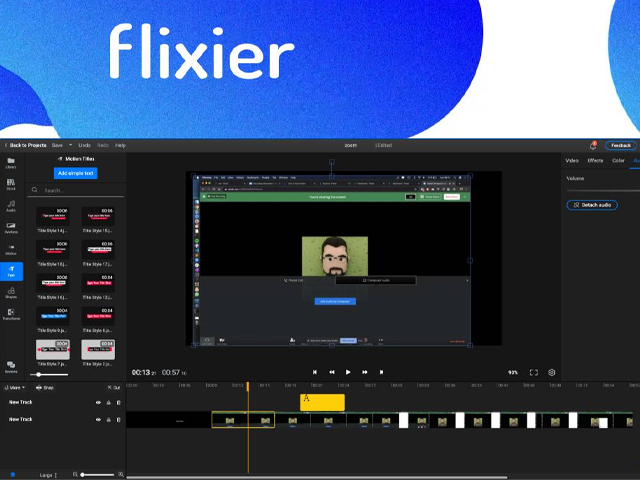Image resolution: width=640 pixels, height=480 pixels.
Task: Open the Library panel in sidebar
Action: pos(11,162)
